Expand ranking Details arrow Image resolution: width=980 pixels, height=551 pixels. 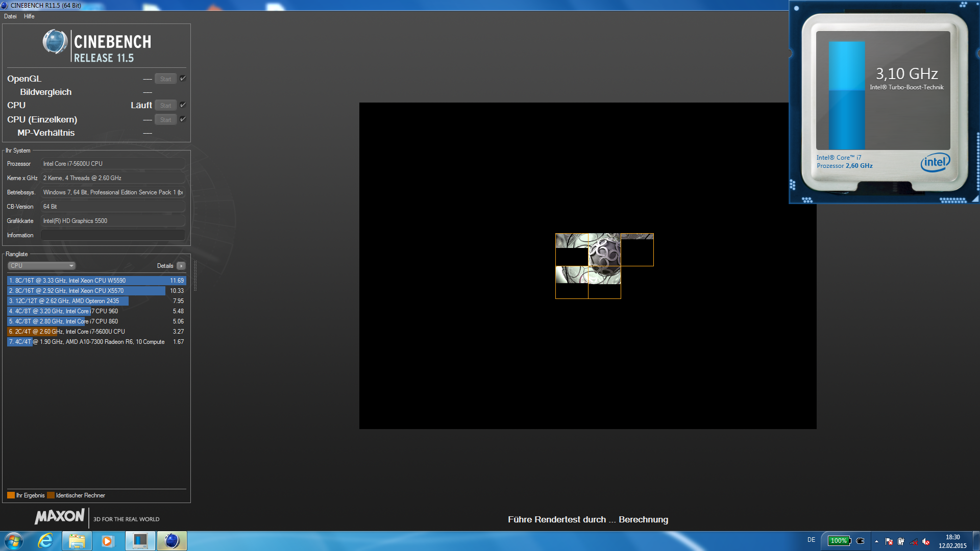(x=181, y=266)
